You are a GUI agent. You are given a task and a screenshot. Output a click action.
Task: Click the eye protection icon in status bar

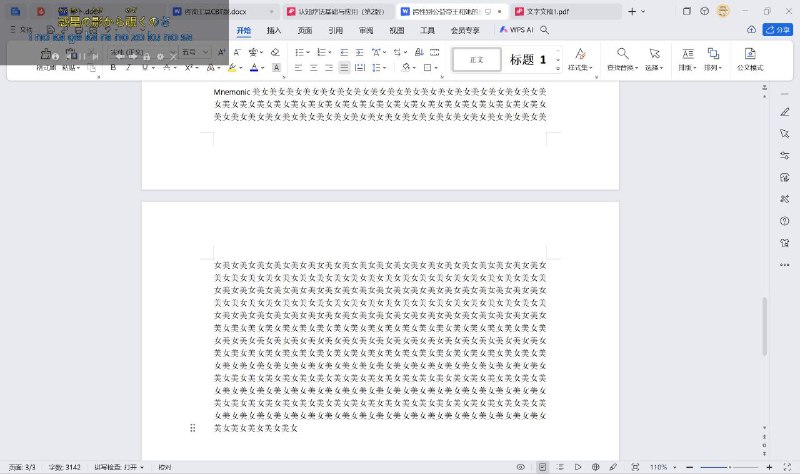(x=520, y=467)
